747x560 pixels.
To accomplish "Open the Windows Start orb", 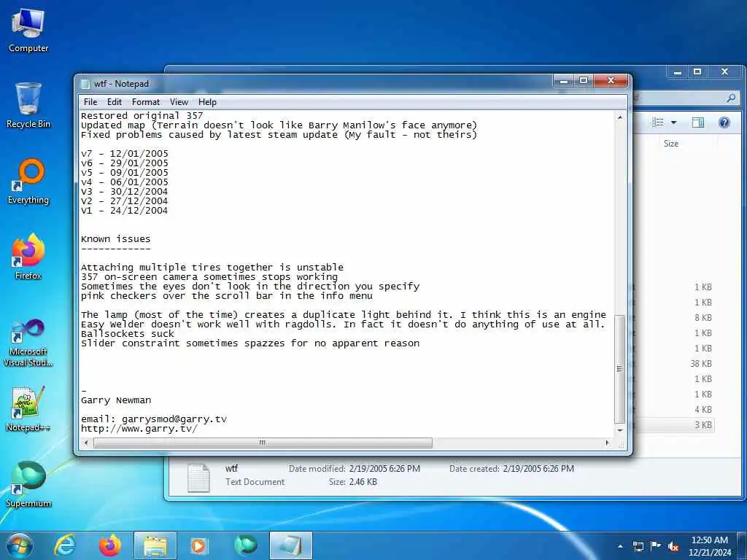I will coord(20,545).
